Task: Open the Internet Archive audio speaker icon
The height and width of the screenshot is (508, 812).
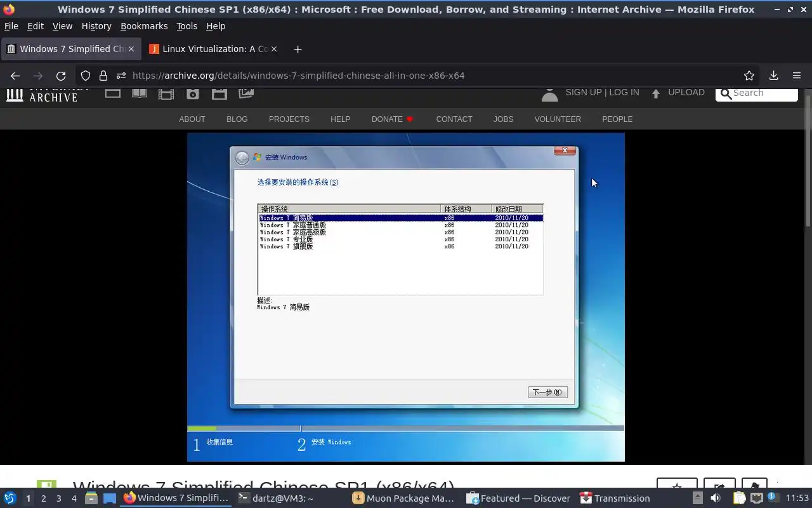Action: tap(193, 93)
